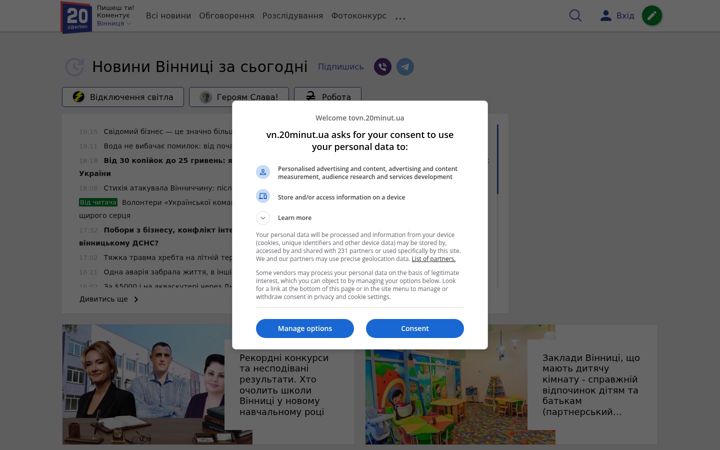Click the Підпишись link

[x=341, y=67]
